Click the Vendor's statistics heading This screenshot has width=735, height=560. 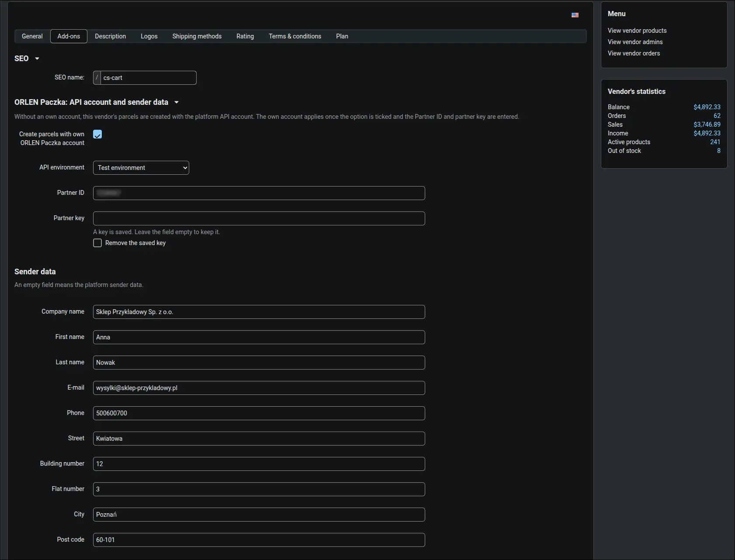pos(636,91)
